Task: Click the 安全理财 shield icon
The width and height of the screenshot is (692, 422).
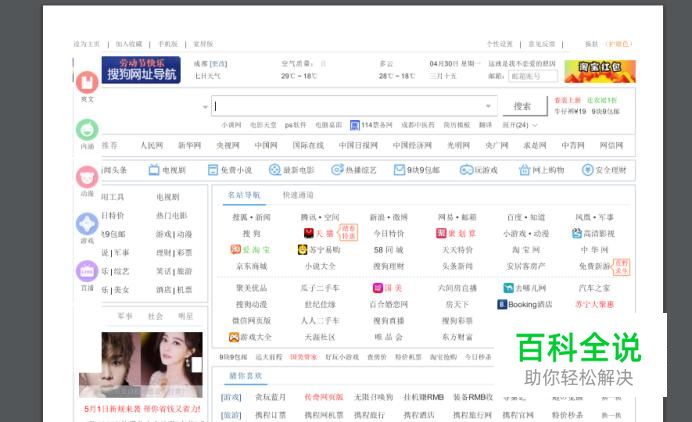Action: click(x=587, y=170)
